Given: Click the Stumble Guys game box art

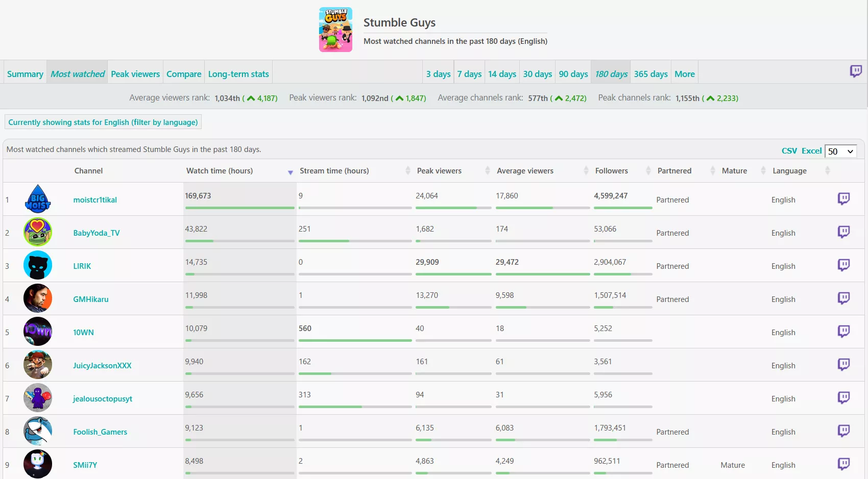Looking at the screenshot, I should tap(335, 29).
